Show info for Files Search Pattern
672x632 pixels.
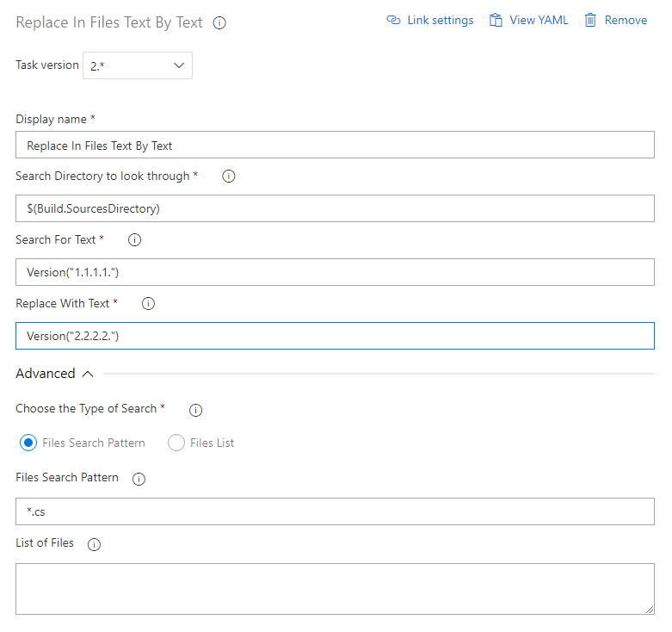point(139,479)
